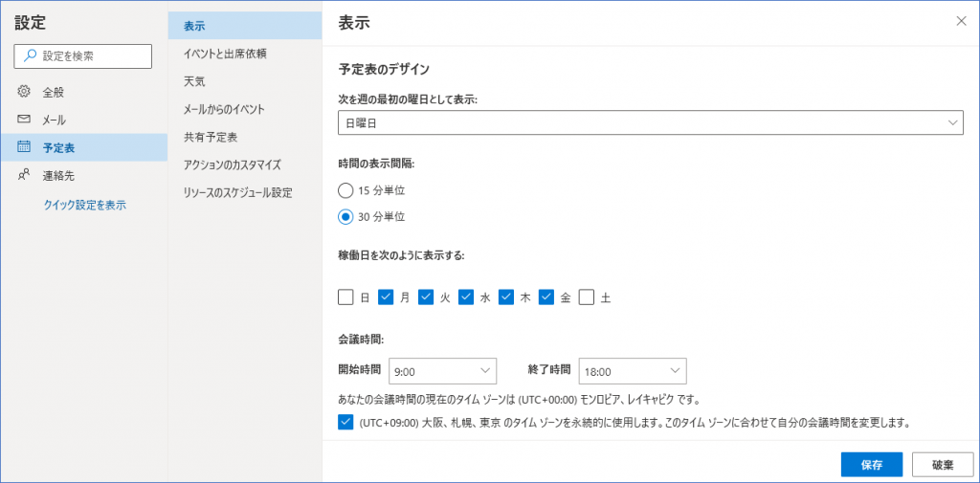
Task: Click the 保存 button
Action: (872, 465)
